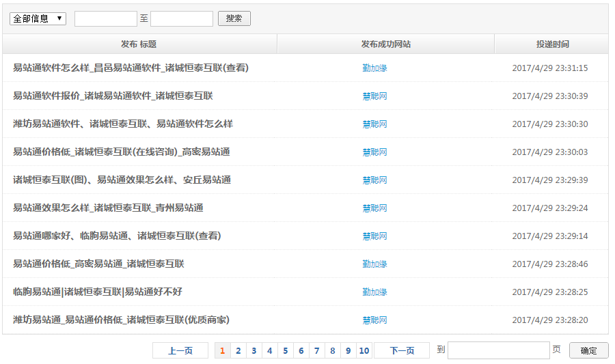Click the go-to page number input
615x364 pixels.
[x=498, y=351]
